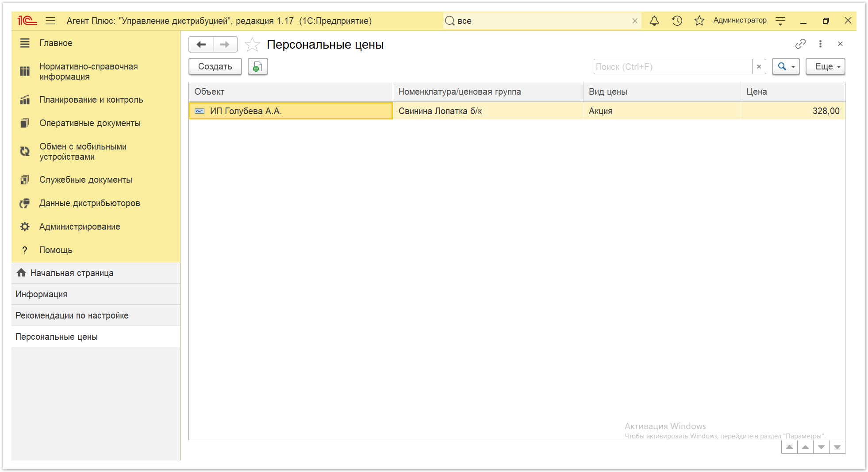Select the 328,00 price cell
Screen dimensions: 868x472
coord(793,111)
